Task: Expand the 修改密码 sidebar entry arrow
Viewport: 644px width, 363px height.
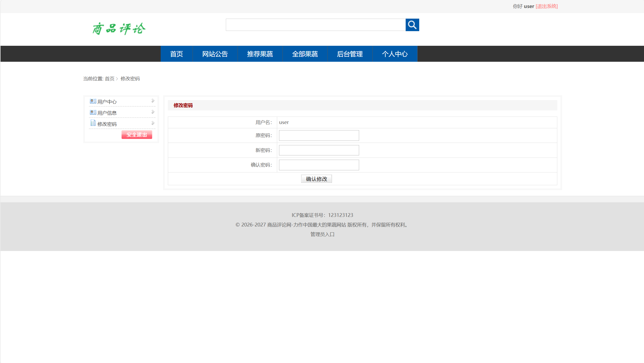Action: click(x=152, y=123)
